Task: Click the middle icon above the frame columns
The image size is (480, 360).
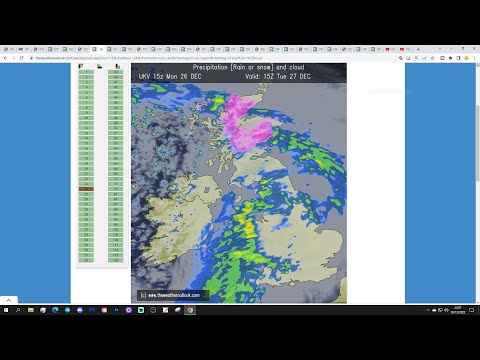Action: coord(99,66)
